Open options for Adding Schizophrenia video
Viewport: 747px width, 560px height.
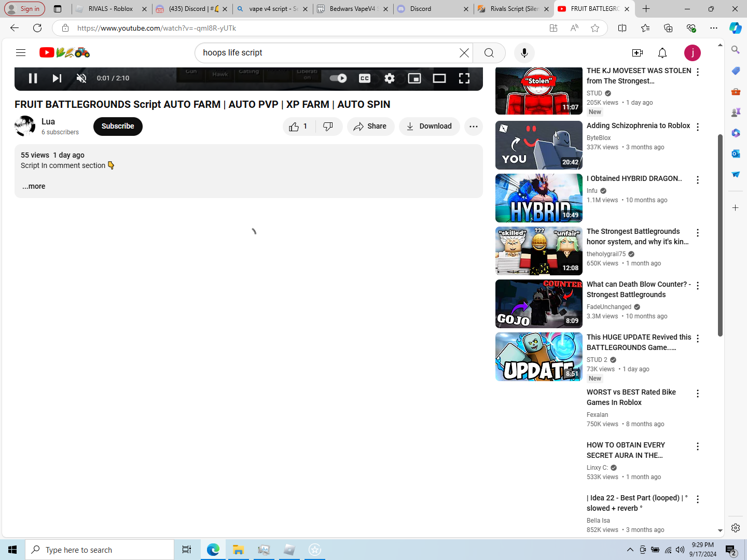[698, 127]
